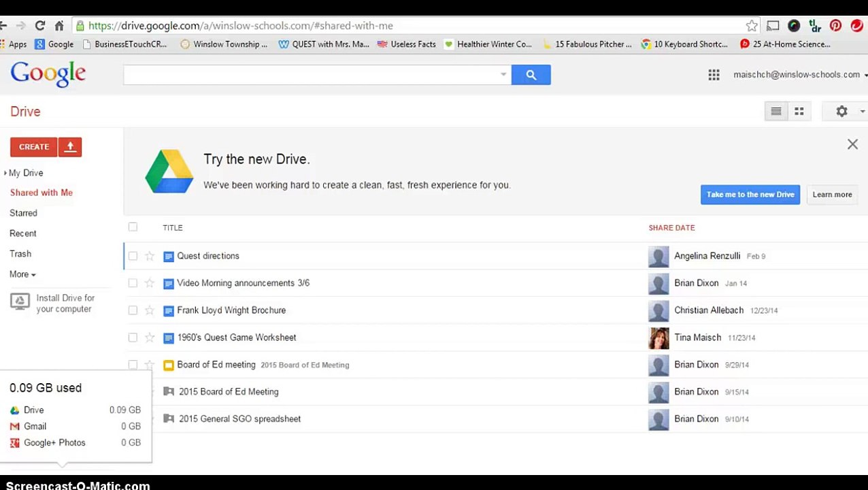Viewport: 868px width, 490px height.
Task: Check the 1960's Quest Game Worksheet checkbox
Action: point(133,338)
